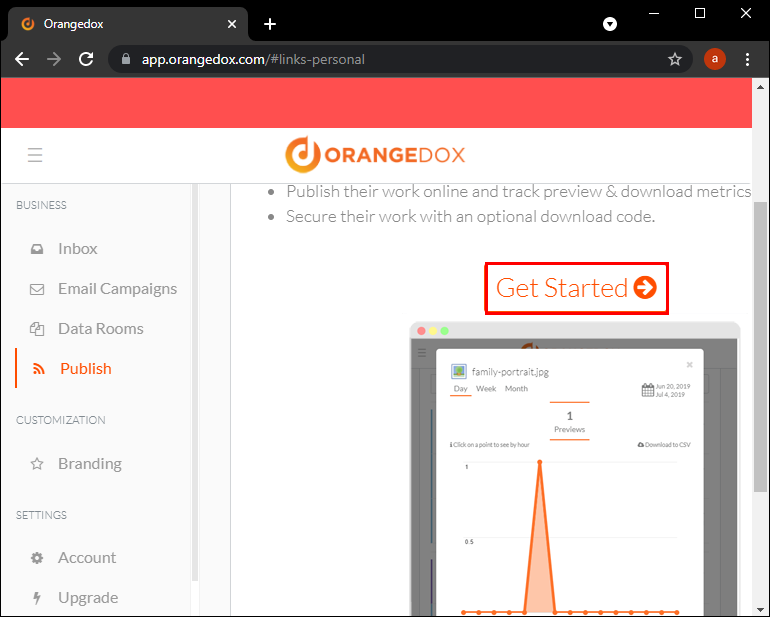
Task: Click the Upgrade lightning bolt icon
Action: point(37,598)
